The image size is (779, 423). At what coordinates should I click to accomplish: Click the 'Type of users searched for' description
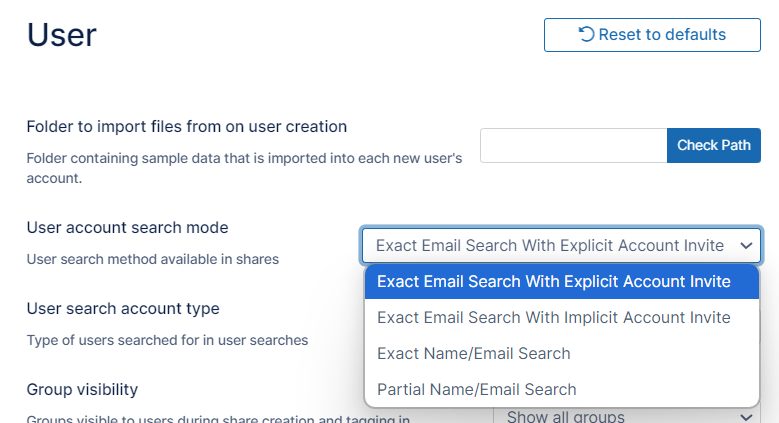tap(167, 340)
